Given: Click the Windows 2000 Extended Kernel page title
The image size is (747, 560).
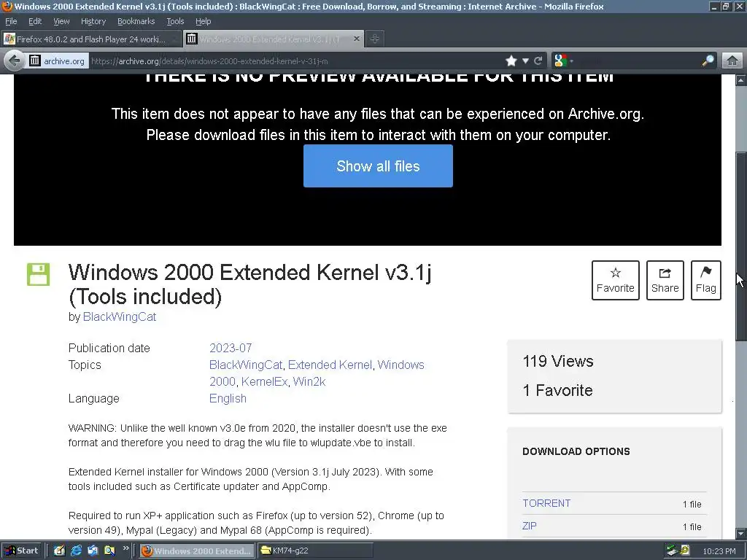Looking at the screenshot, I should [249, 284].
